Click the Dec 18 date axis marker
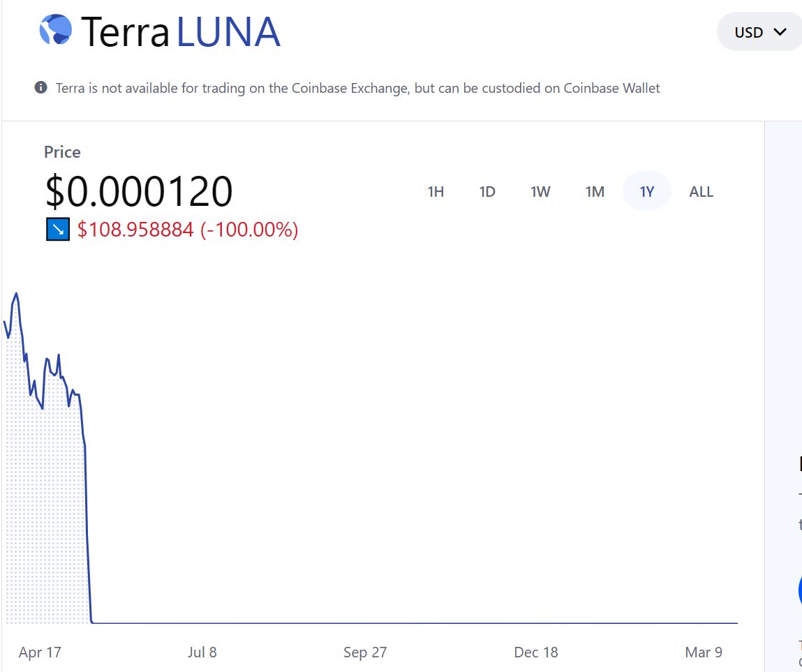 (x=536, y=652)
